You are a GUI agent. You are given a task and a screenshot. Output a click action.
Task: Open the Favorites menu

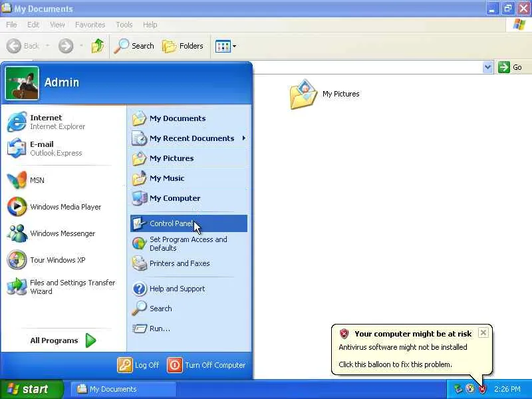click(90, 25)
